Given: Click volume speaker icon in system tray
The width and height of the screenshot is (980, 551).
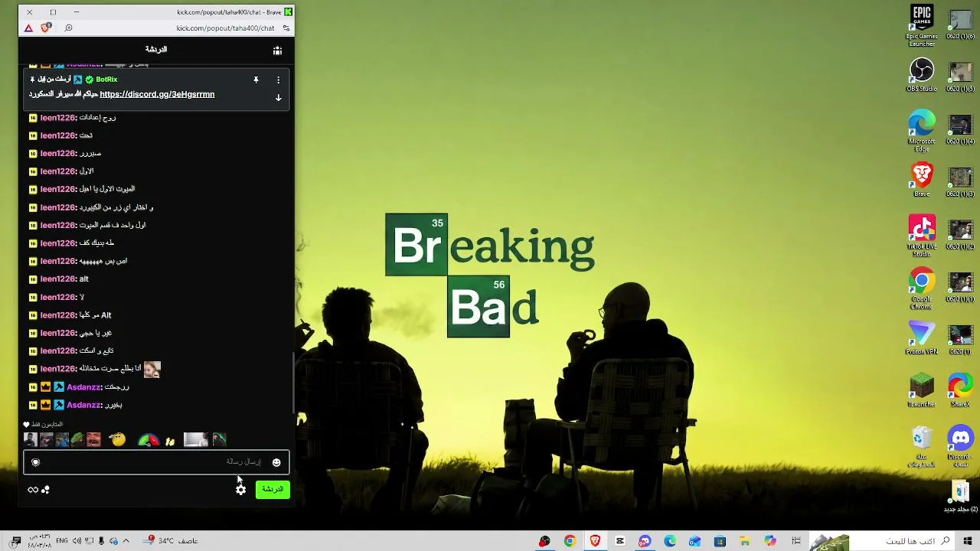Looking at the screenshot, I should tap(77, 541).
